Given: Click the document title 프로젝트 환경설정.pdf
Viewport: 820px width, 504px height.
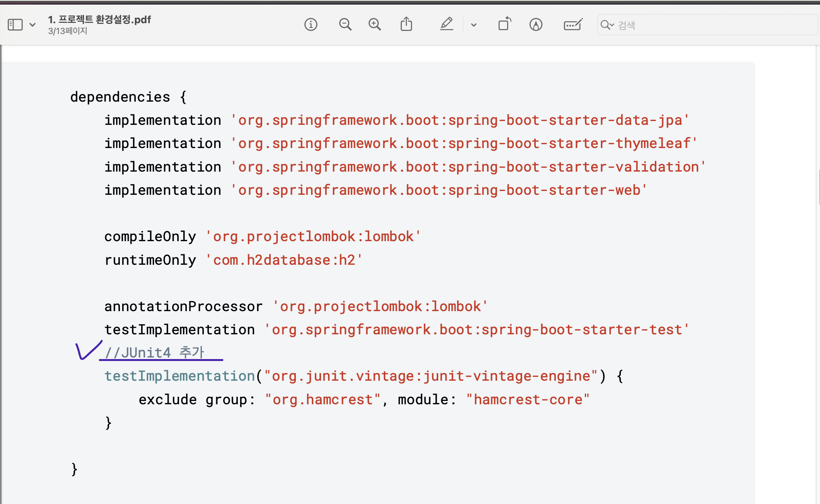Looking at the screenshot, I should [99, 19].
